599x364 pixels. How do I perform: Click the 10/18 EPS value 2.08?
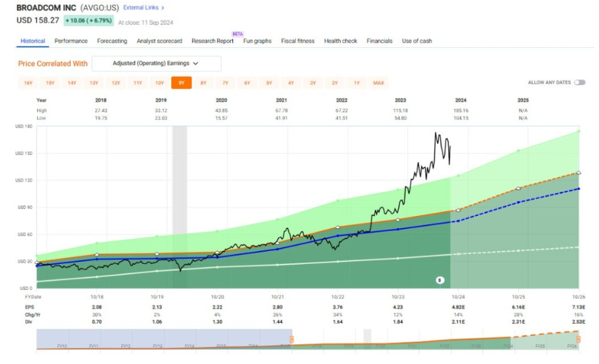click(97, 307)
